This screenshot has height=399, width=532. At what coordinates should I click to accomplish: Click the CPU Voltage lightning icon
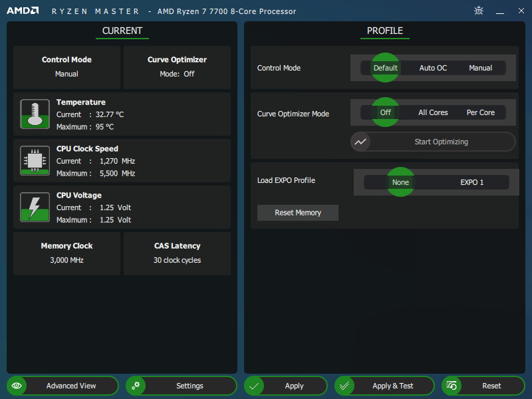point(35,207)
